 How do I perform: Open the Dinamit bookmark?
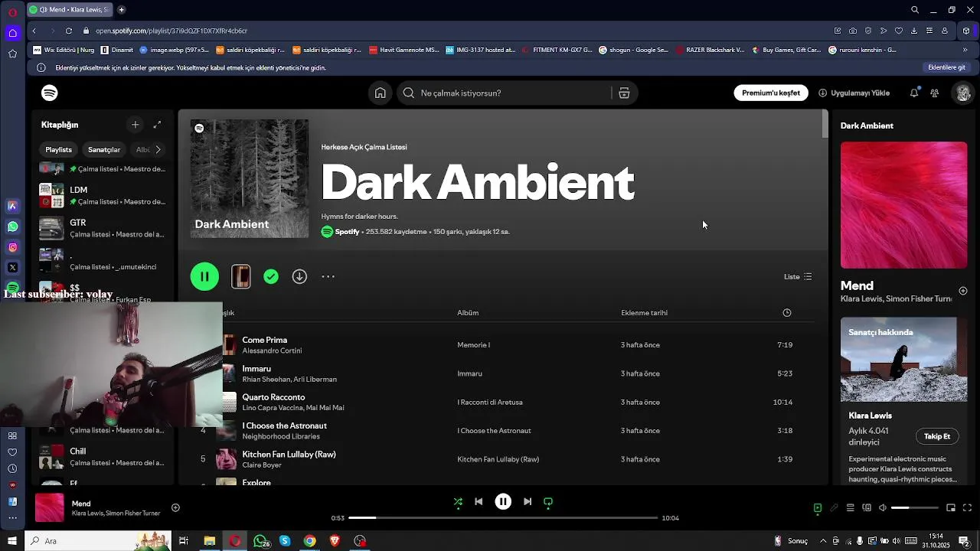pyautogui.click(x=116, y=50)
